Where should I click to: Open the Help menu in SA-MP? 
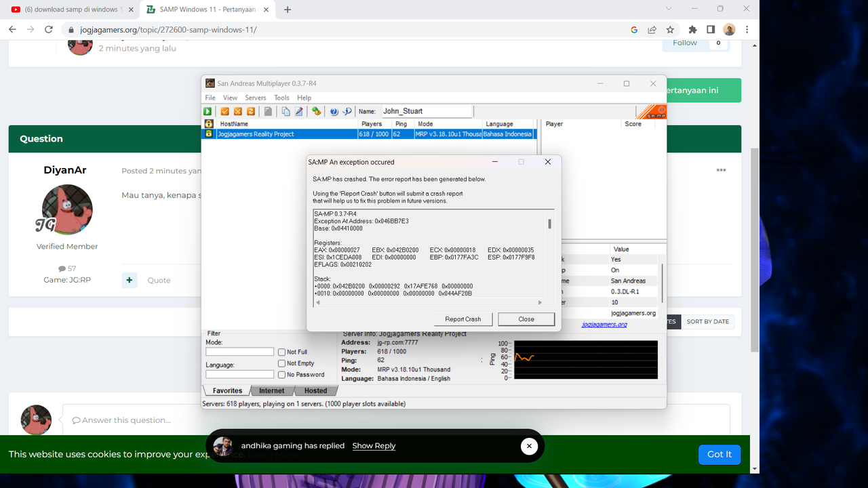(304, 98)
